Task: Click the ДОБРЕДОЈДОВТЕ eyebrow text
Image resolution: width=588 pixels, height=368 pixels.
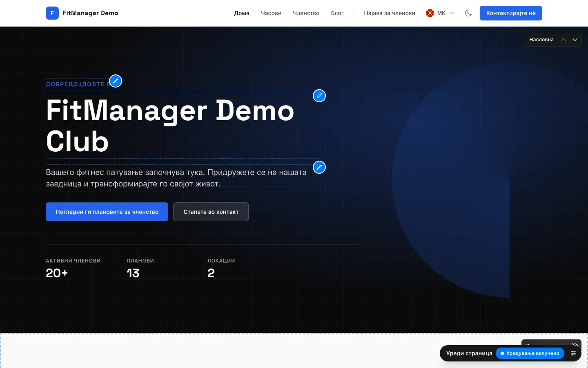Action: pos(78,84)
